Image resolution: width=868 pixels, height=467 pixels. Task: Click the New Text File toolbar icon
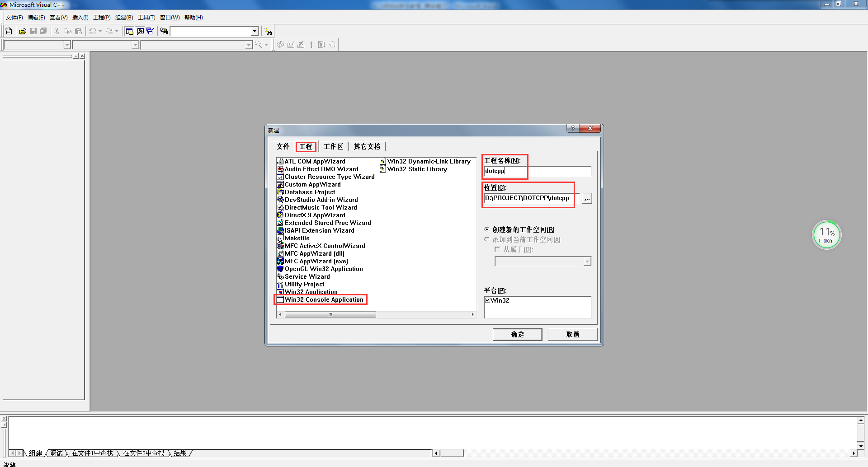pyautogui.click(x=9, y=31)
